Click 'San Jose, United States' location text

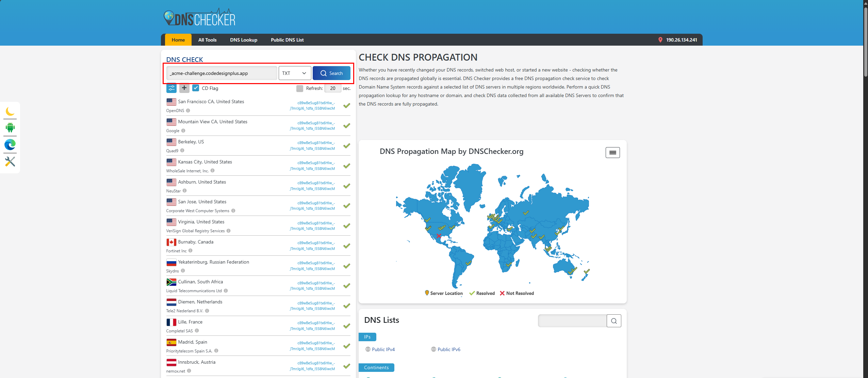tap(202, 202)
